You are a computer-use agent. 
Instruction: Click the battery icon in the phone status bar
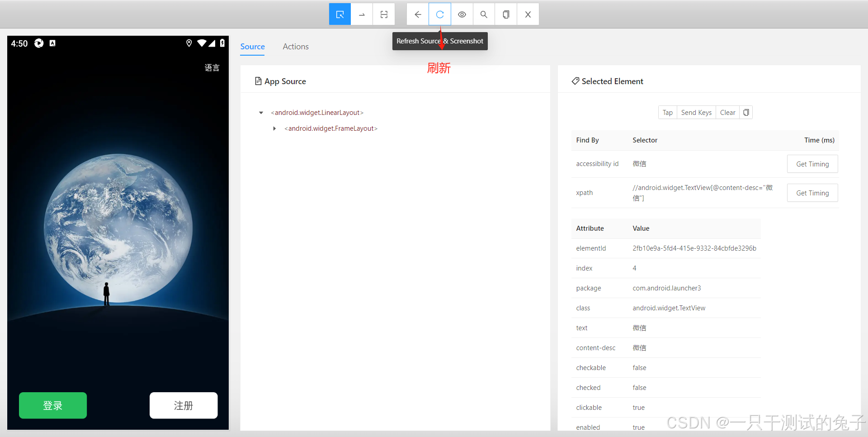coord(222,43)
